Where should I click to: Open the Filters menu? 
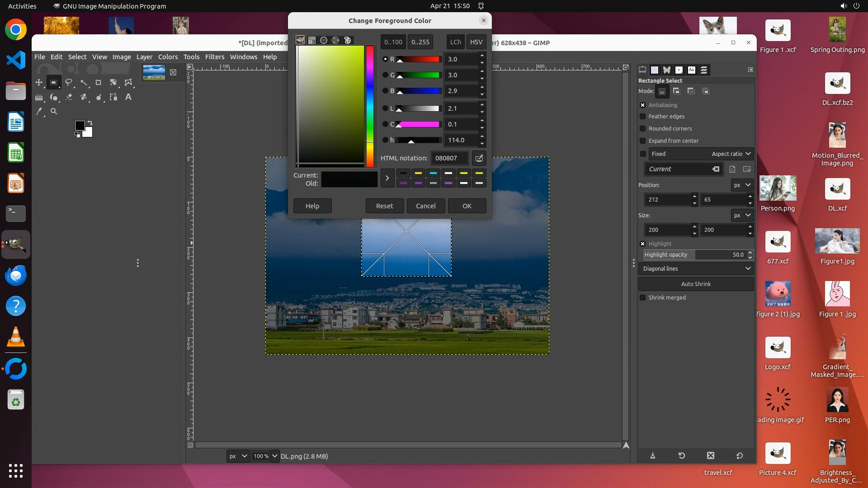[x=214, y=57]
